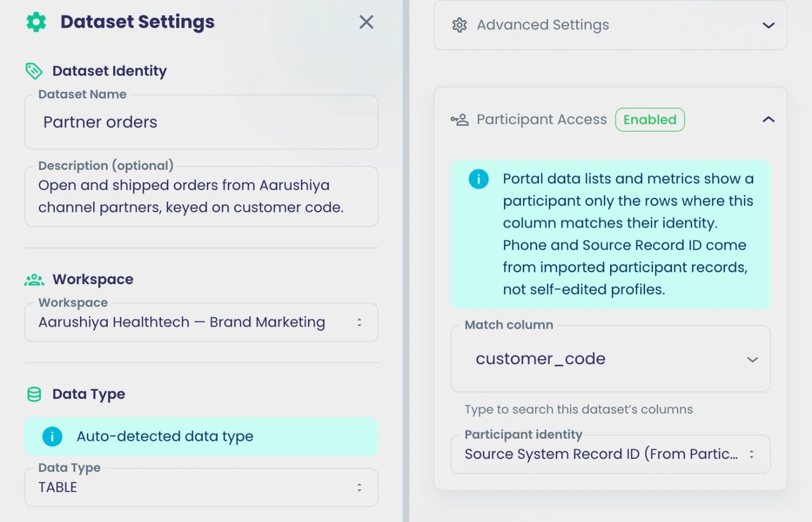
Task: Close the Dataset Settings panel
Action: pyautogui.click(x=366, y=22)
